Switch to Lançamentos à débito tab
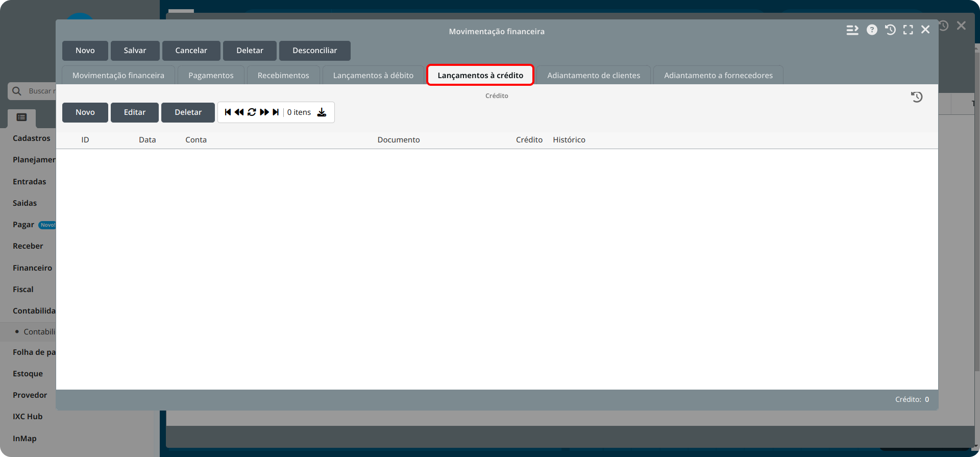The width and height of the screenshot is (980, 457). (x=373, y=75)
